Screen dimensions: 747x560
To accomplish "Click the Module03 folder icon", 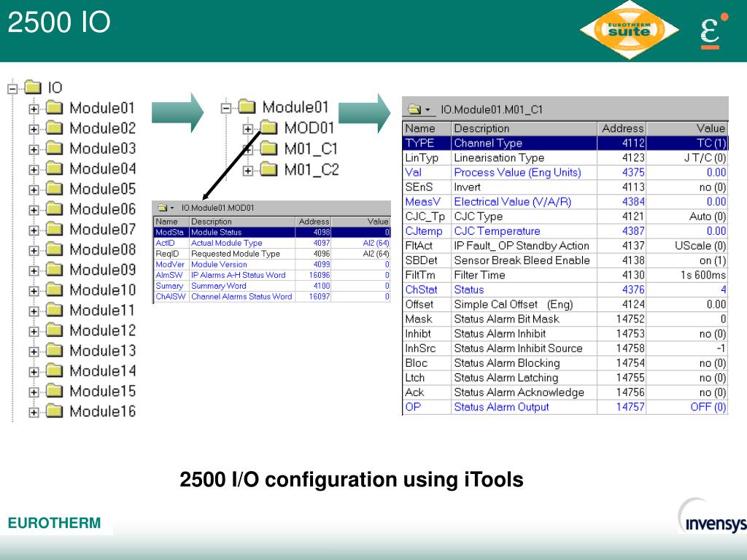I will pyautogui.click(x=54, y=148).
